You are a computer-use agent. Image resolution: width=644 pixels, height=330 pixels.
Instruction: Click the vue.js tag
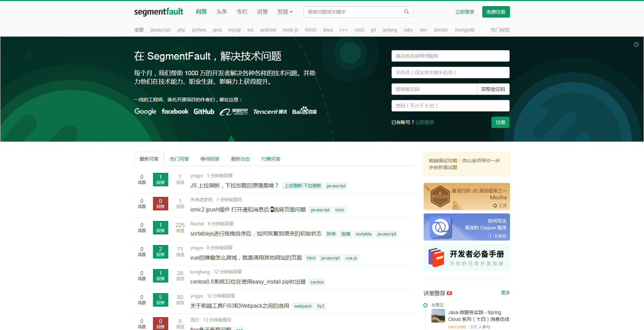(351, 258)
